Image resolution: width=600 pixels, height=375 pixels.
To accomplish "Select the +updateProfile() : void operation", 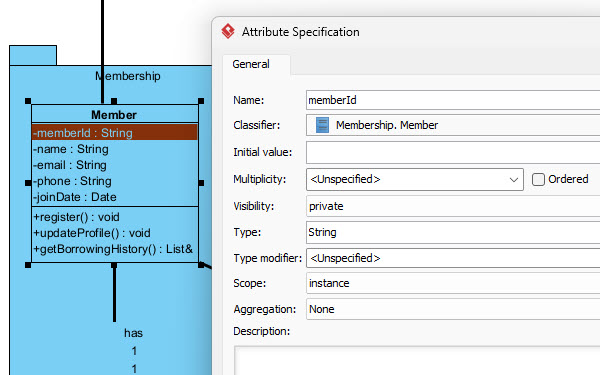I will [x=92, y=233].
